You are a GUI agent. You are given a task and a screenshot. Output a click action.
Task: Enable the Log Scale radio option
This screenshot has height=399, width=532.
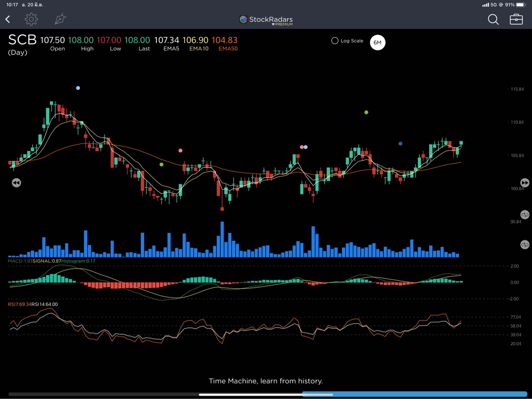[x=335, y=41]
